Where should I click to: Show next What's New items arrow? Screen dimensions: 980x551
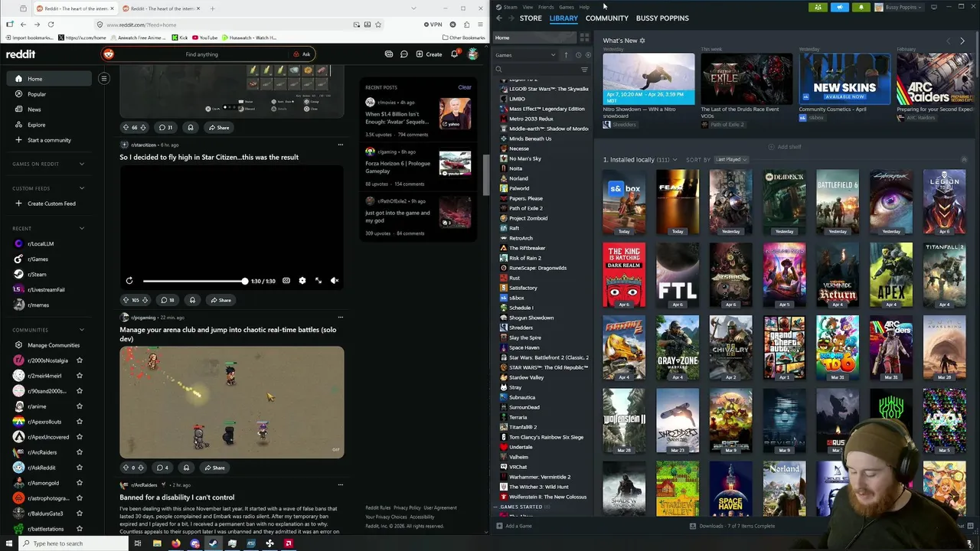(962, 41)
